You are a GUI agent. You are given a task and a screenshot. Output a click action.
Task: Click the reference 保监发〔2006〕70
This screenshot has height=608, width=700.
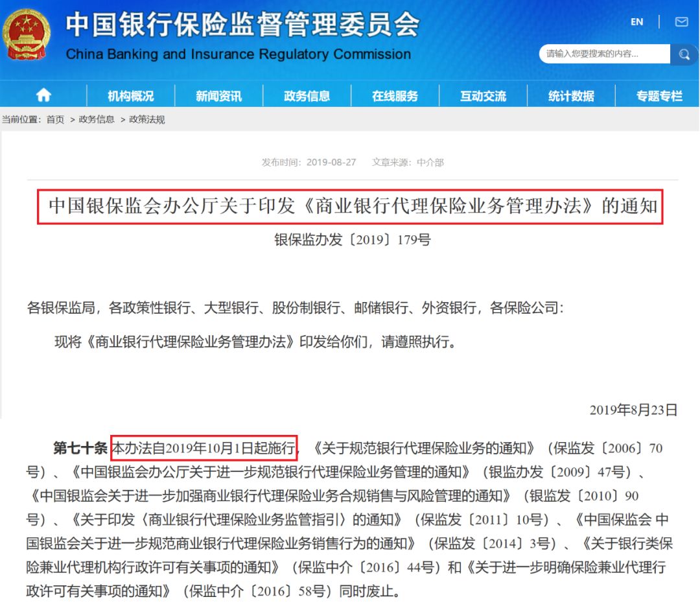point(608,448)
